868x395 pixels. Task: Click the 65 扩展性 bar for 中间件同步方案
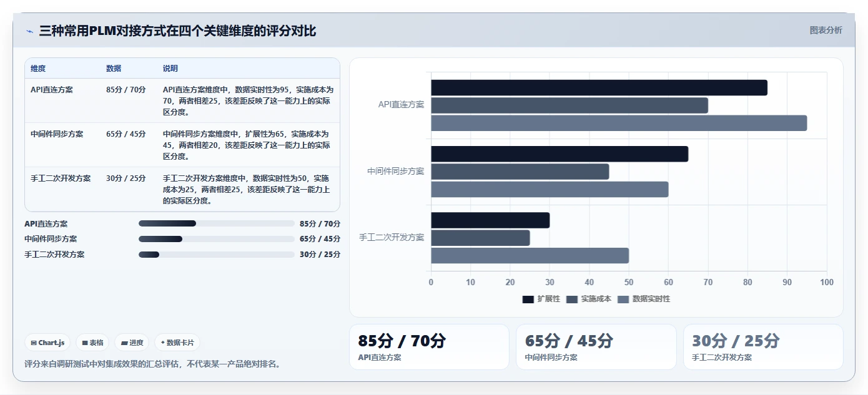click(x=560, y=154)
